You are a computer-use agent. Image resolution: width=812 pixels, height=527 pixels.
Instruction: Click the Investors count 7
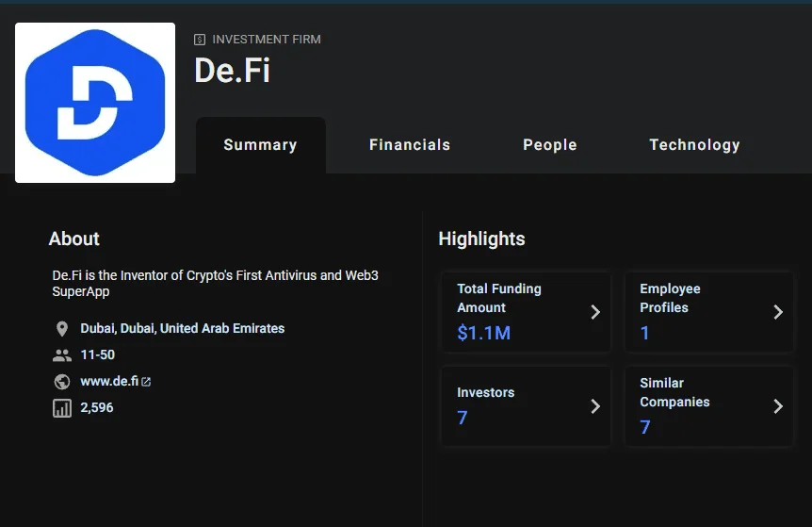(x=463, y=418)
